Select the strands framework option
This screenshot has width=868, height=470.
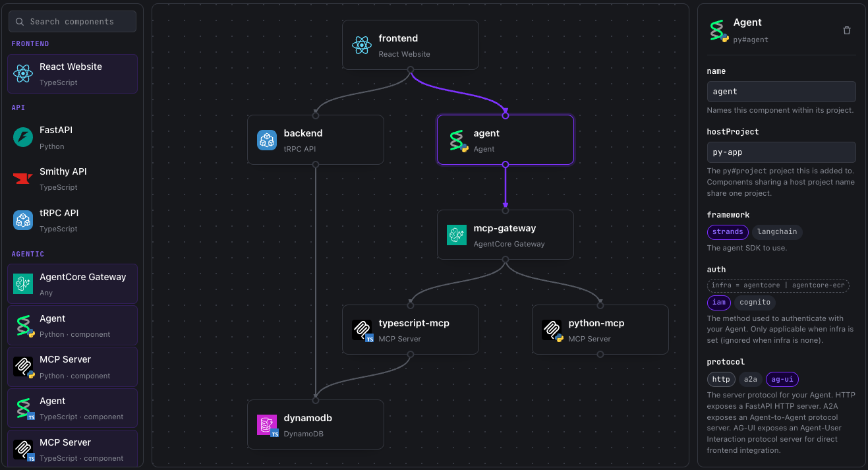point(728,231)
